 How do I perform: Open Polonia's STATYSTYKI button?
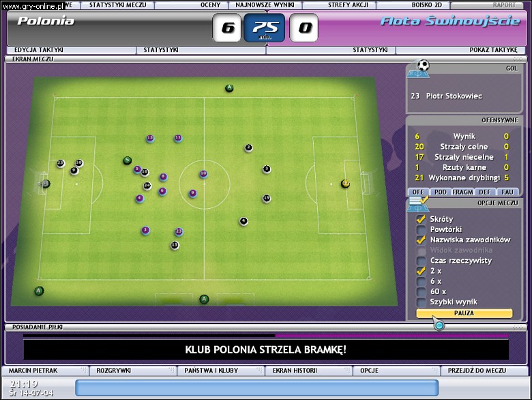pos(201,50)
